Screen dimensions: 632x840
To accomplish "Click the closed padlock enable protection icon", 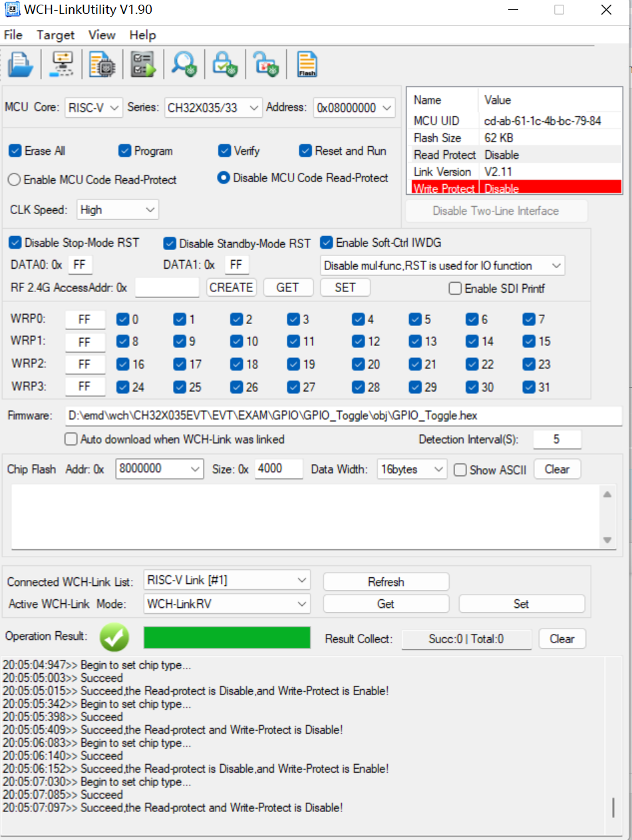I will click(224, 65).
